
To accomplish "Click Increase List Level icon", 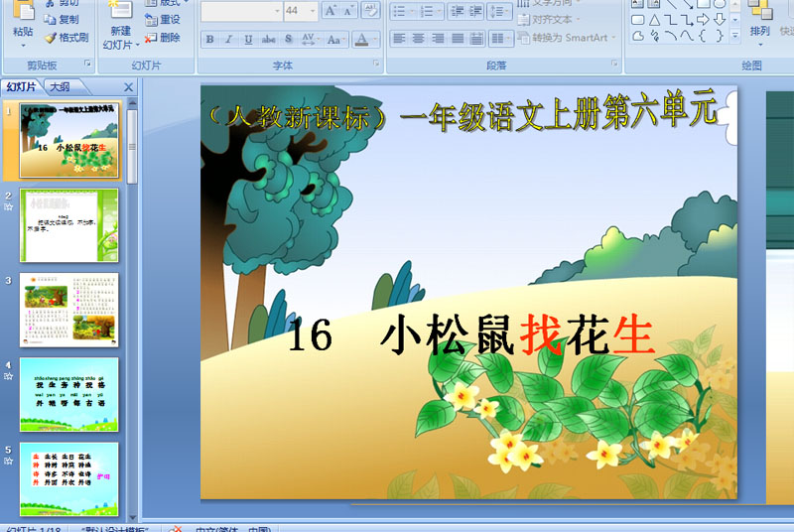I will [475, 11].
